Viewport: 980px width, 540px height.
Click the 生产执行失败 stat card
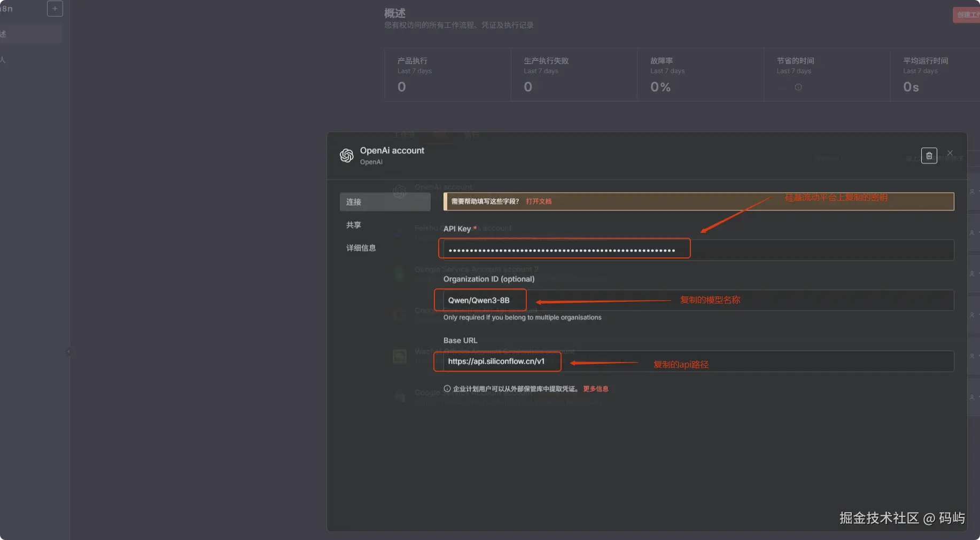574,75
